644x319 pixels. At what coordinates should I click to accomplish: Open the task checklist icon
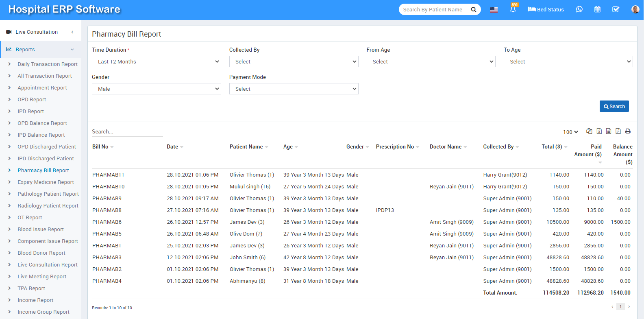tap(616, 9)
